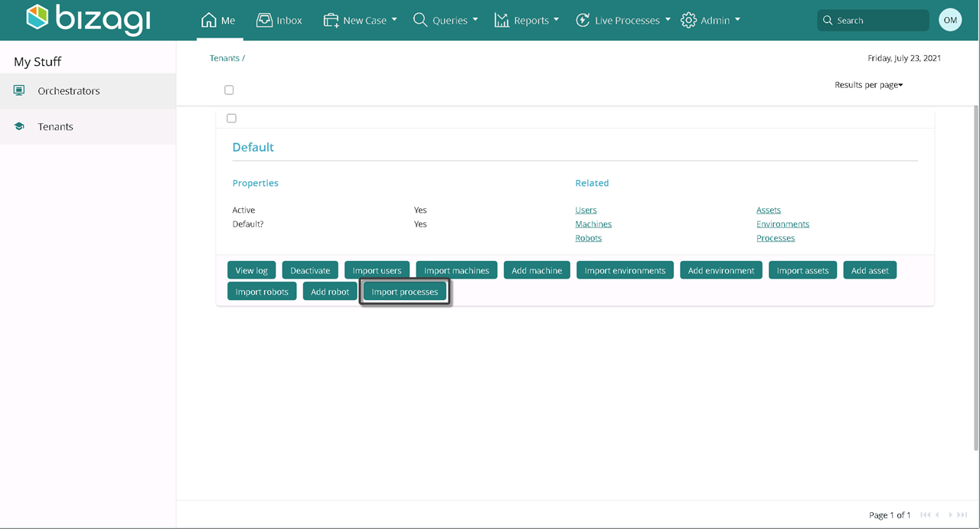
Task: Click the Import robots button
Action: (x=262, y=292)
